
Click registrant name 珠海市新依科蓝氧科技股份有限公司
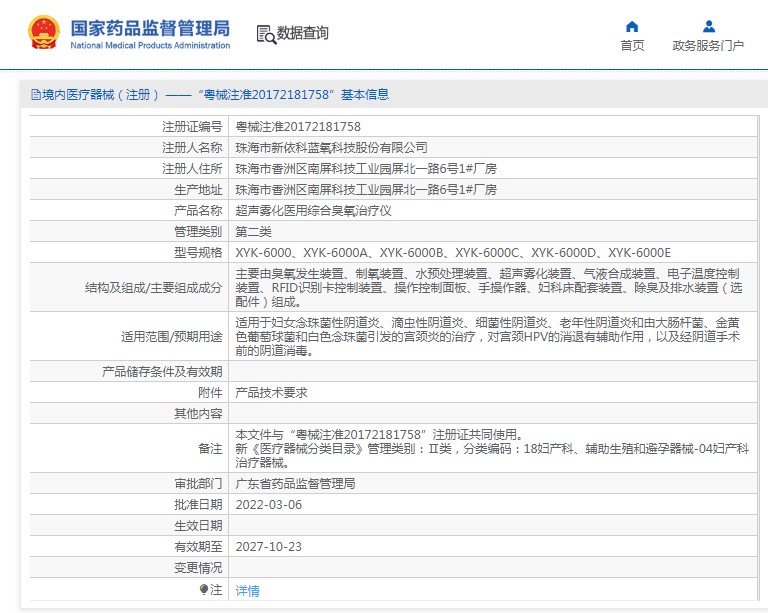coord(331,148)
